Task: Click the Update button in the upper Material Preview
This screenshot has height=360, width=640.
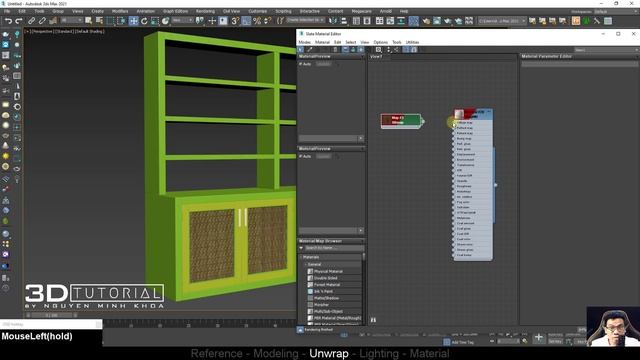Action: pos(324,64)
